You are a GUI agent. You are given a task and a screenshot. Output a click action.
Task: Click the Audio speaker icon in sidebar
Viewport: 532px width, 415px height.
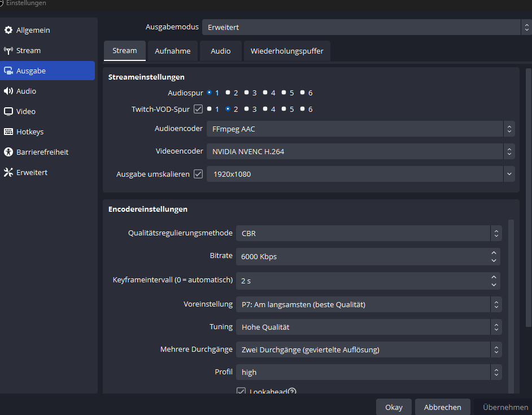coord(8,91)
